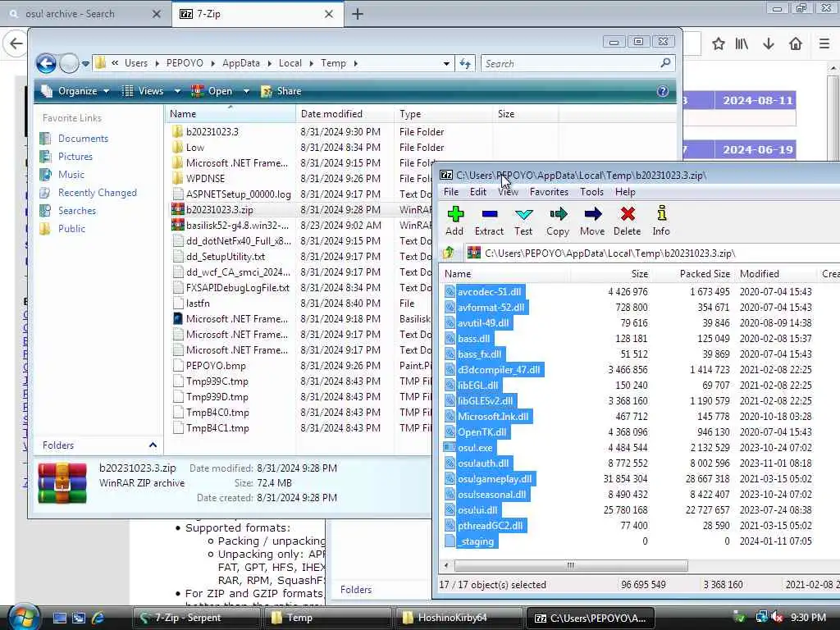Open Documents in Favorite Links

point(83,138)
